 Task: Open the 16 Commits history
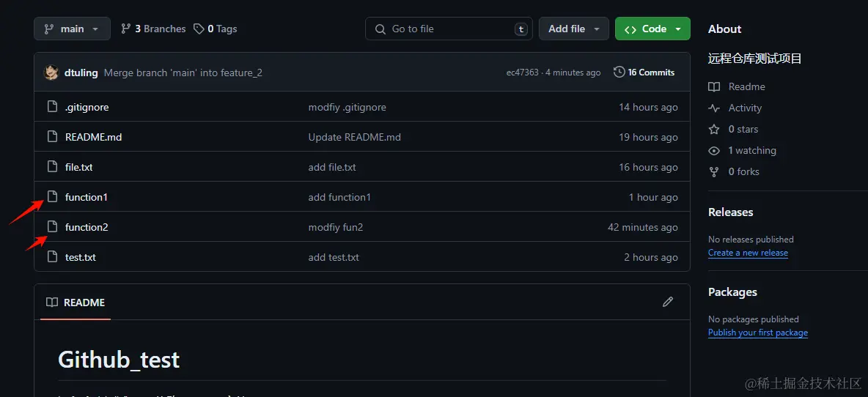pyautogui.click(x=644, y=73)
